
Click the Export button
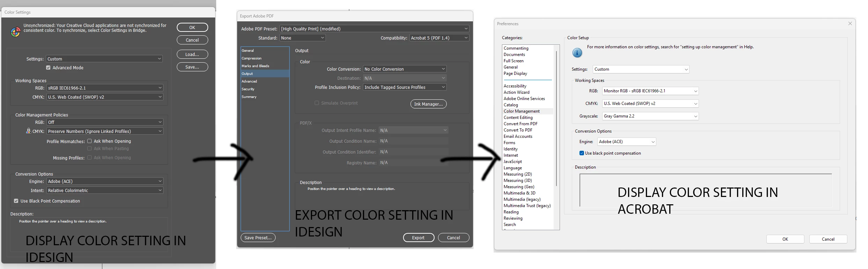418,238
